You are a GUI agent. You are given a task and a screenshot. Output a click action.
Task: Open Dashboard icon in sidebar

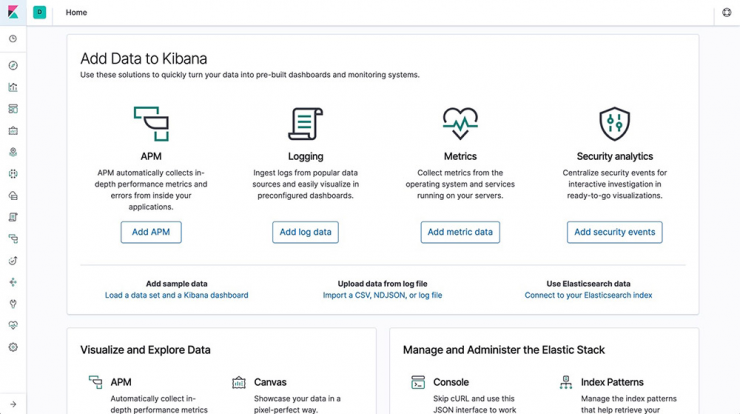(13, 109)
